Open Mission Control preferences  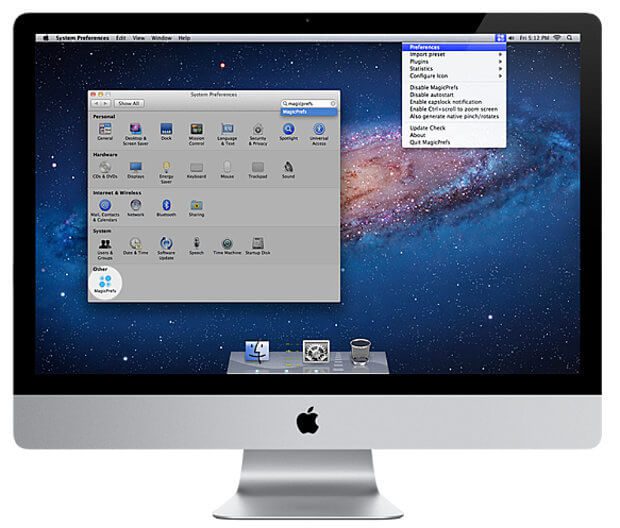point(197,134)
